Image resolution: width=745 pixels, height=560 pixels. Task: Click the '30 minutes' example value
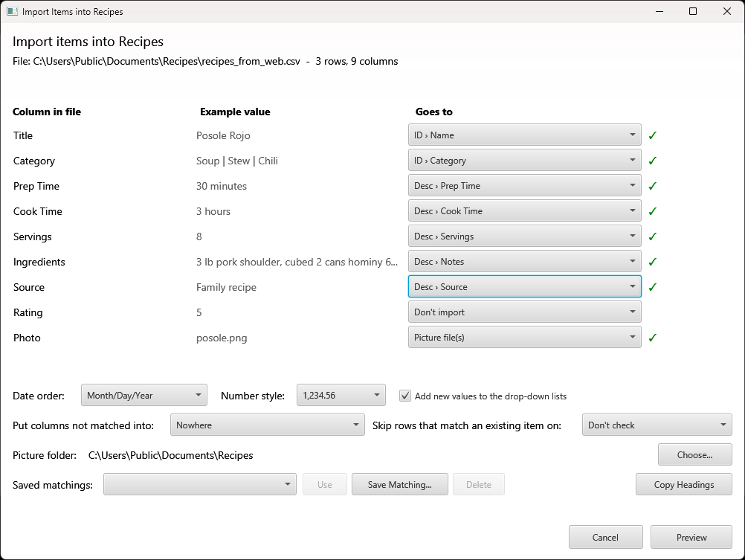tap(222, 186)
